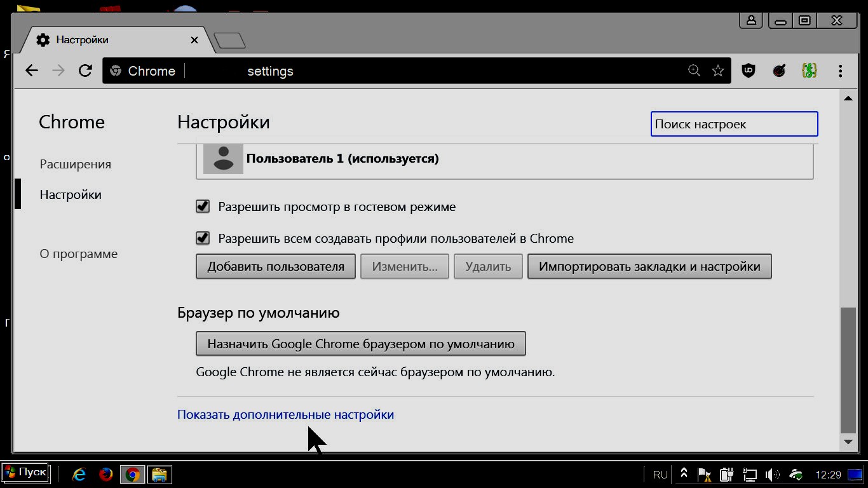Viewport: 868px width, 488px height.
Task: Launch Internet Explorer from the taskbar
Action: pos(79,474)
